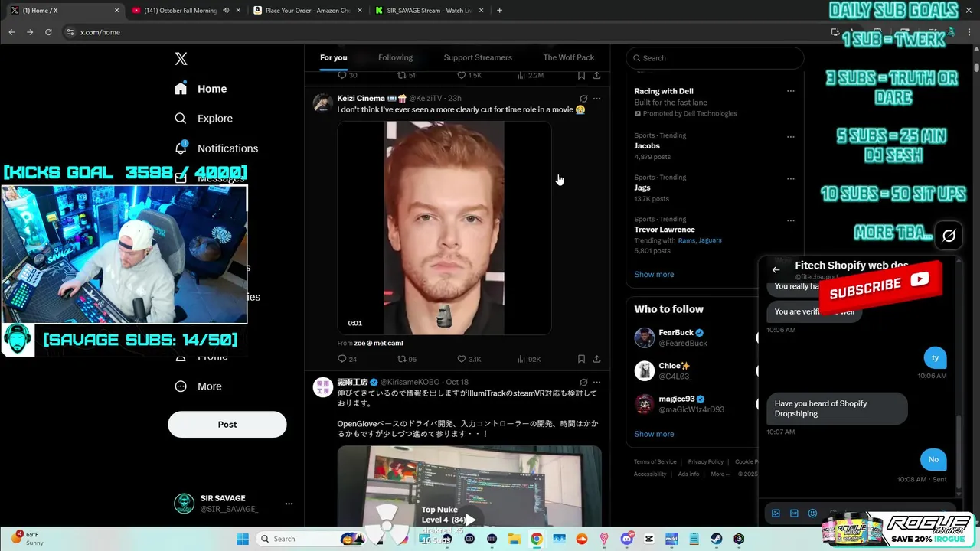Click Grok icon on KirisameKOBO post
980x551 pixels.
pos(583,382)
